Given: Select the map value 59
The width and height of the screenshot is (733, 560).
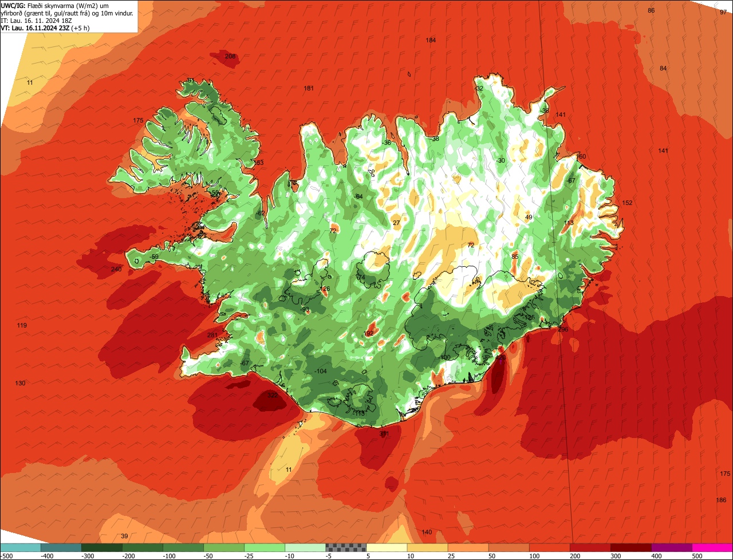Looking at the screenshot, I should [x=155, y=257].
